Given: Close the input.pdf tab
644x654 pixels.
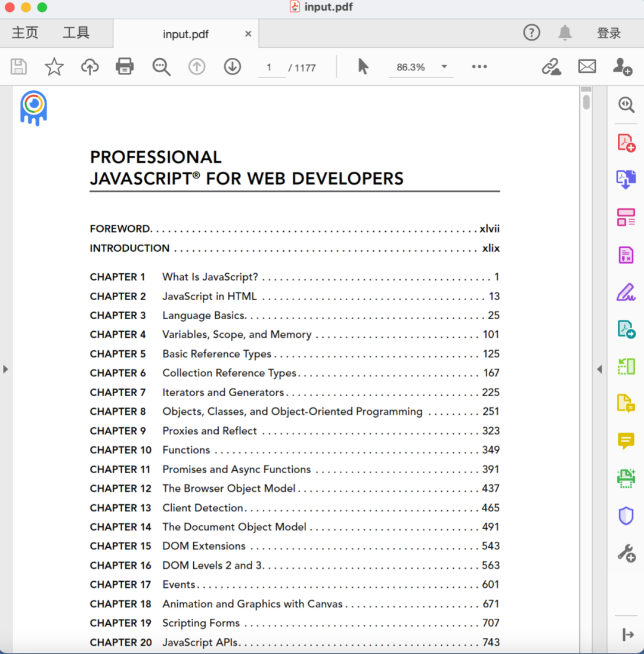Looking at the screenshot, I should [x=248, y=34].
